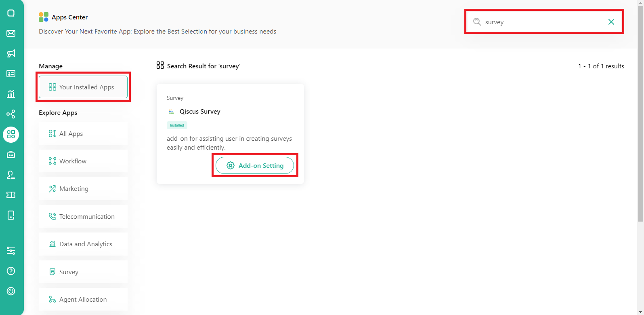Click the Search Result for 'survey' heading

[203, 66]
